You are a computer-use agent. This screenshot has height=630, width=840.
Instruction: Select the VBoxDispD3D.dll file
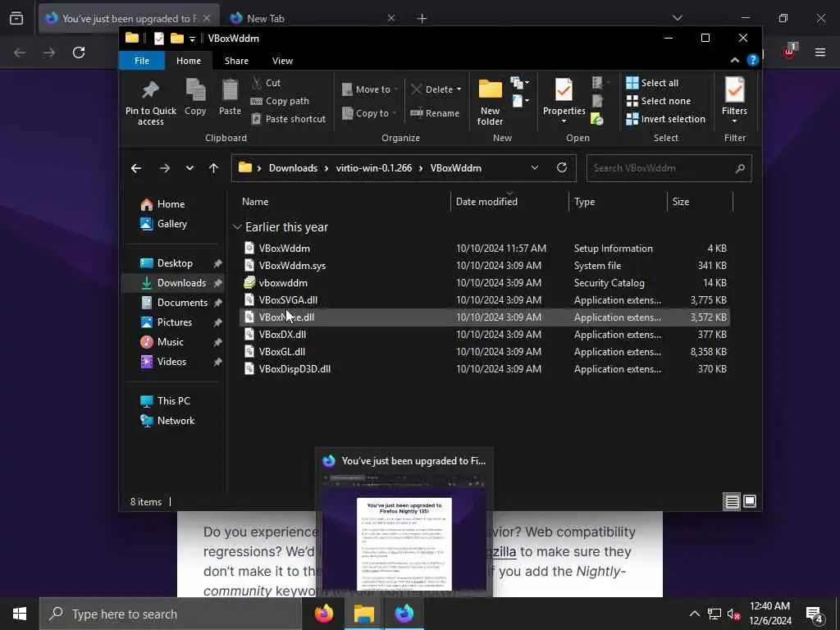(484, 369)
